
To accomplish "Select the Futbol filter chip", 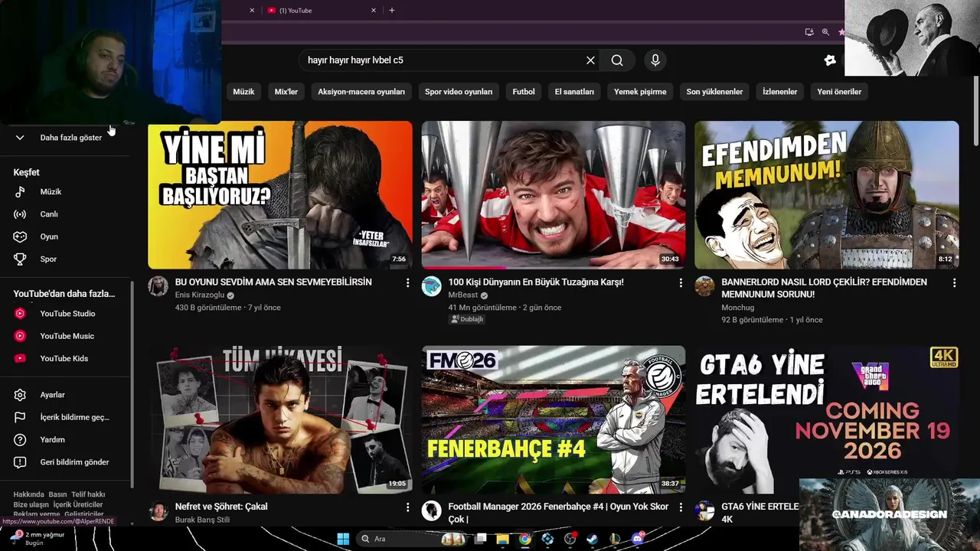I will (x=524, y=92).
